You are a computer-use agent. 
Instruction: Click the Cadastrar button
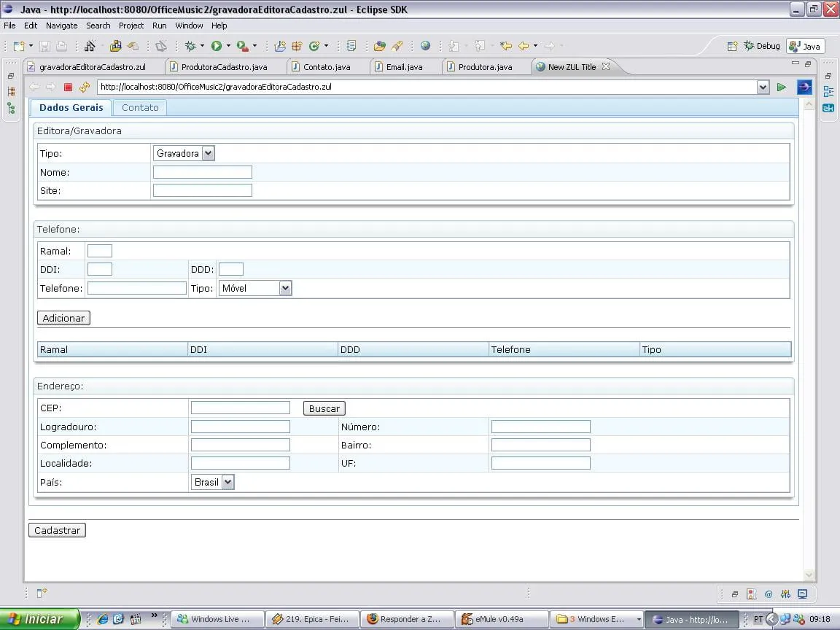coord(57,530)
